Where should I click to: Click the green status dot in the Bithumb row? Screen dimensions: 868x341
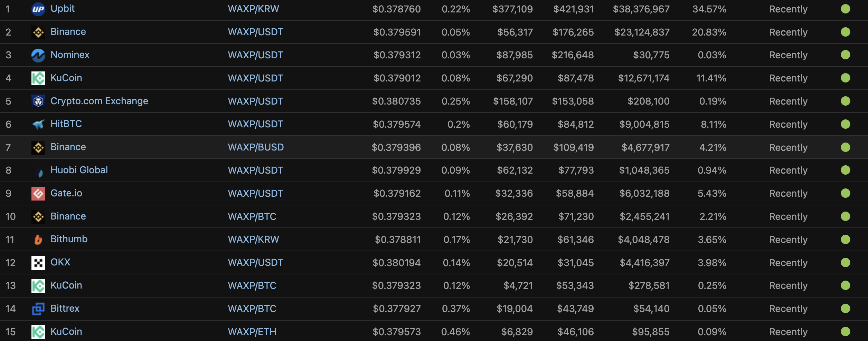tap(846, 240)
